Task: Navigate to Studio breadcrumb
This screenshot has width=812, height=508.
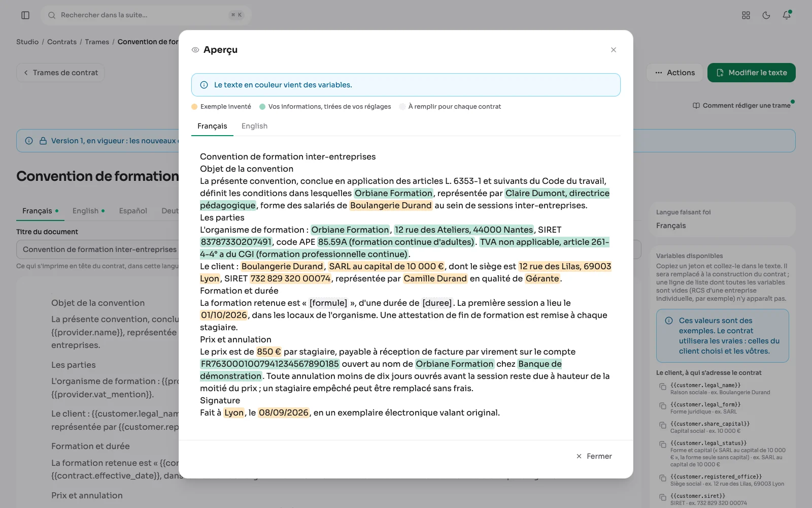Action: [x=27, y=42]
